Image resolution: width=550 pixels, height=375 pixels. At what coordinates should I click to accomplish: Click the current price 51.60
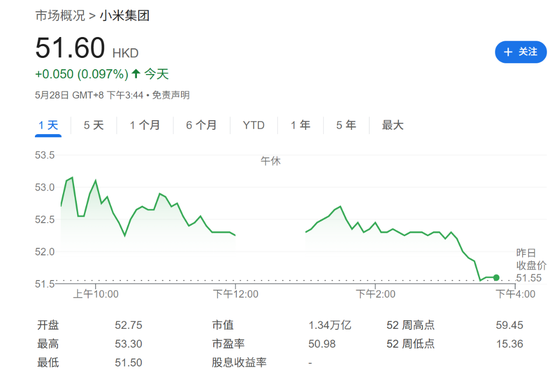70,48
